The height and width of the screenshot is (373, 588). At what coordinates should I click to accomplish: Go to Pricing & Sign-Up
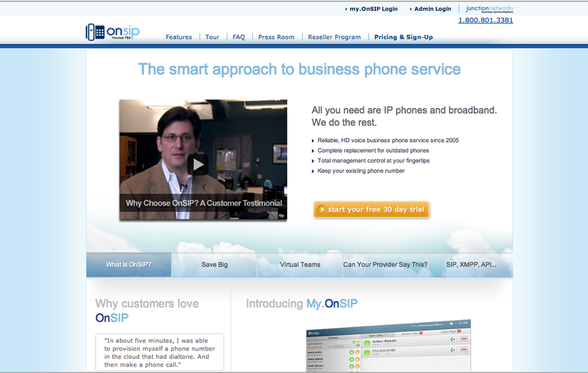pos(404,37)
